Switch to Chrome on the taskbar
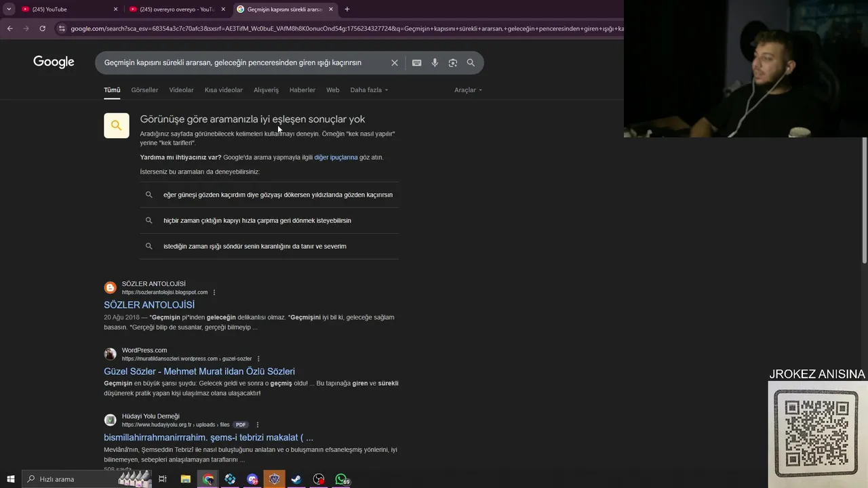This screenshot has height=488, width=868. [208, 479]
